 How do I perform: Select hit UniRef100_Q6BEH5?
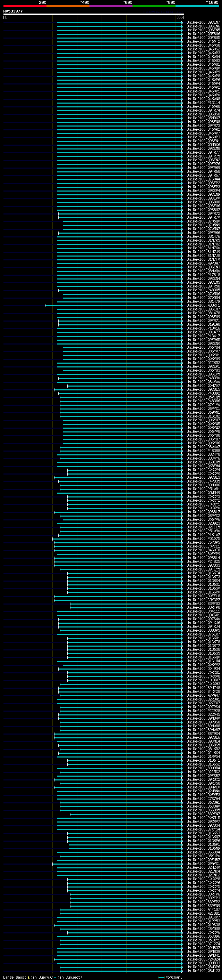203,462
